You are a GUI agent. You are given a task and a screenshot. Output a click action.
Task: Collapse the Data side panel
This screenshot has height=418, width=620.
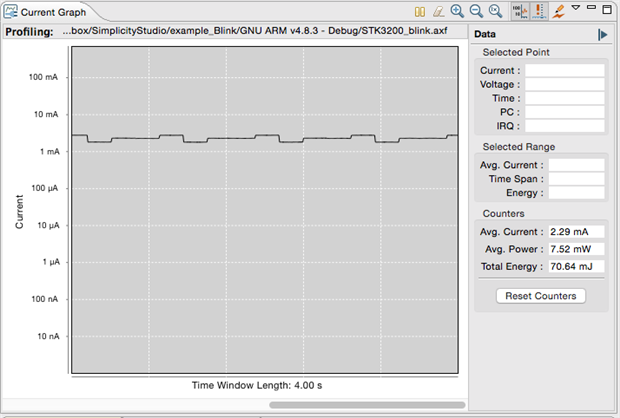click(602, 34)
